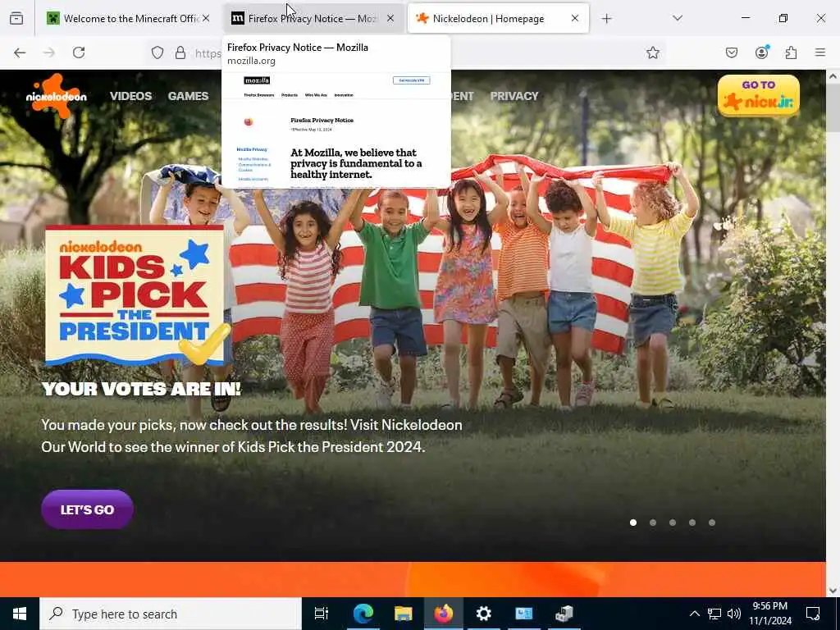Image resolution: width=840 pixels, height=630 pixels.
Task: Open the VIDEOS navigation item
Action: (130, 96)
